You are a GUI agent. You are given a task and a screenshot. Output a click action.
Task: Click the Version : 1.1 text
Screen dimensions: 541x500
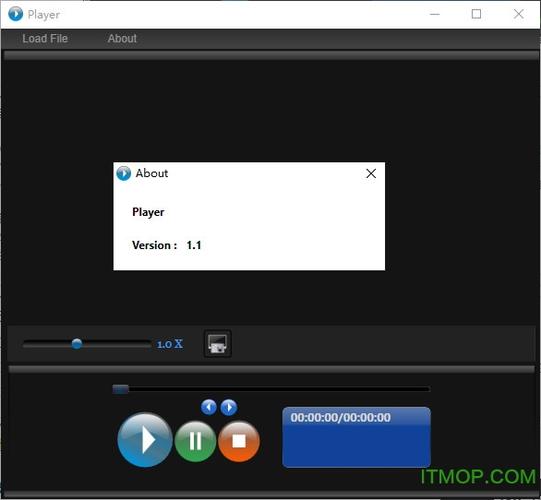[167, 245]
